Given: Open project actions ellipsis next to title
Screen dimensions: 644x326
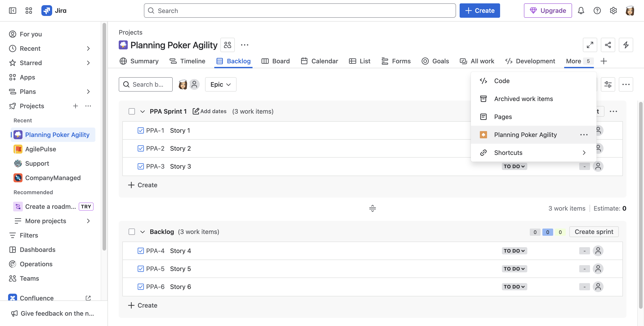Looking at the screenshot, I should [244, 45].
